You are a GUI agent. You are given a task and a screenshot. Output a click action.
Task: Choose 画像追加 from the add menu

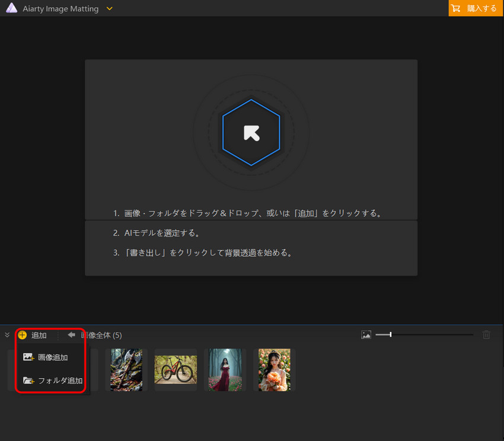pyautogui.click(x=53, y=357)
